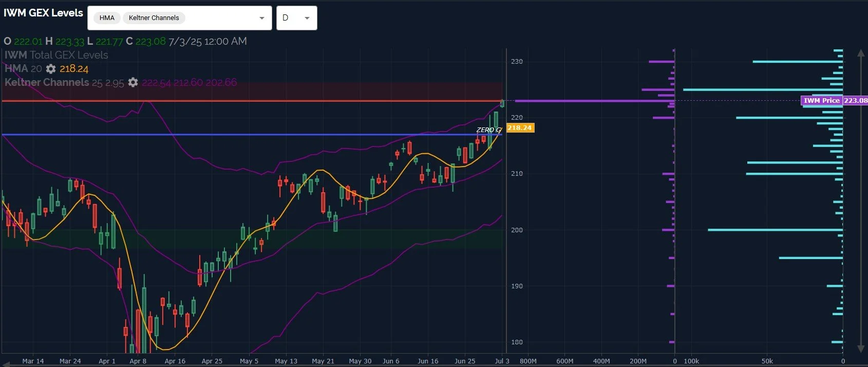Expand the indicators dropdown arrow
Viewport: 868px width, 367px height.
[262, 18]
